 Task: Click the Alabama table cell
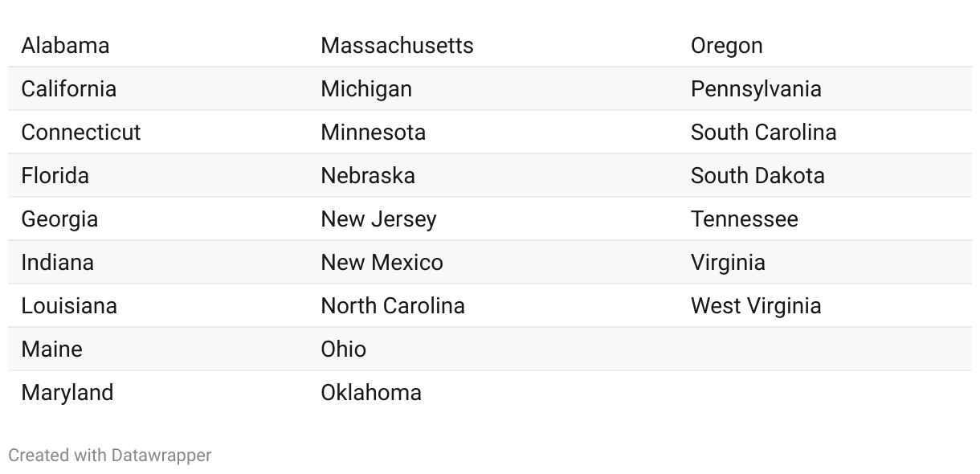[65, 46]
